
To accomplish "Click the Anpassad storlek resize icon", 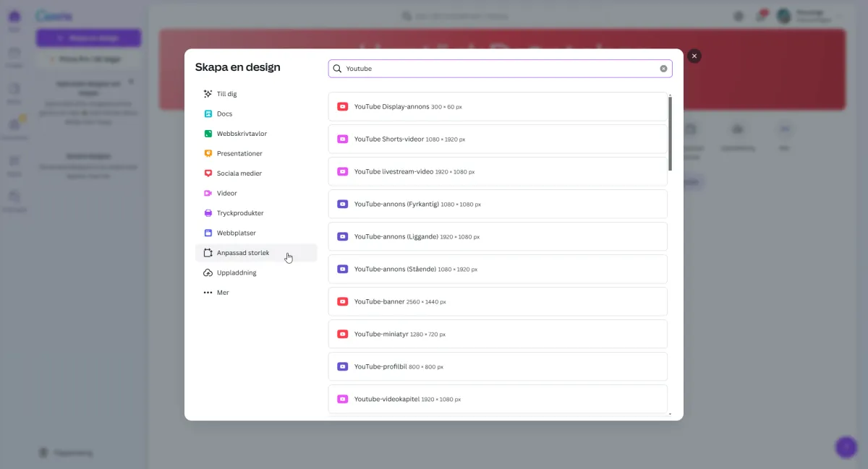I will pyautogui.click(x=208, y=253).
